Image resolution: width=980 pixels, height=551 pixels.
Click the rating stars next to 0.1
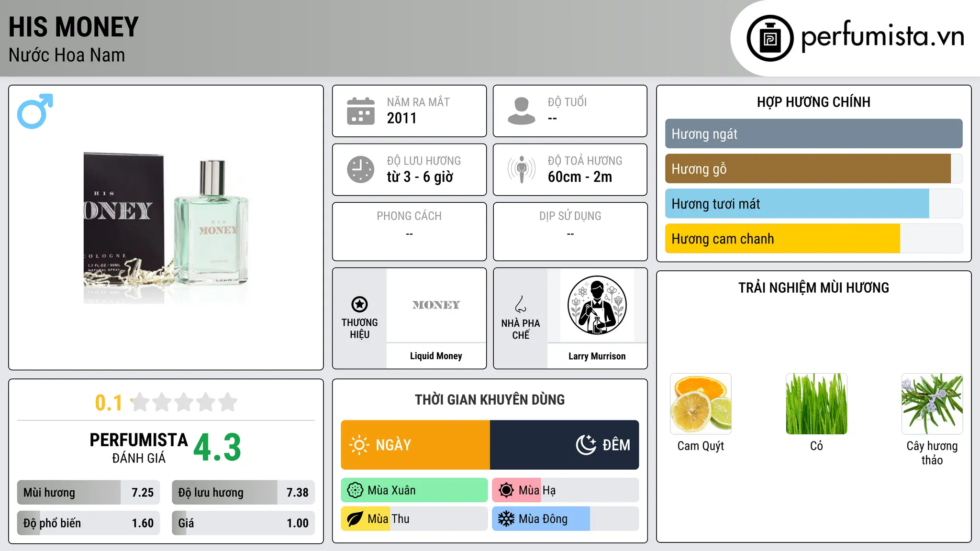[184, 402]
